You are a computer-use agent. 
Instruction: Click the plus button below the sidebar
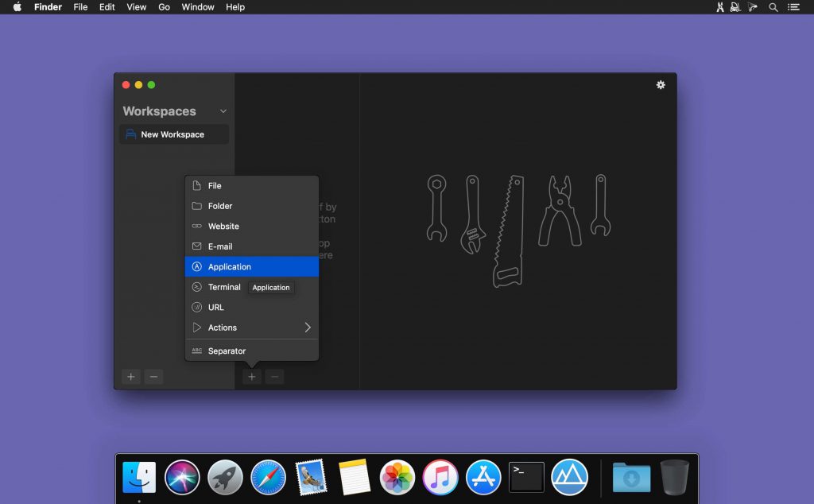(130, 376)
